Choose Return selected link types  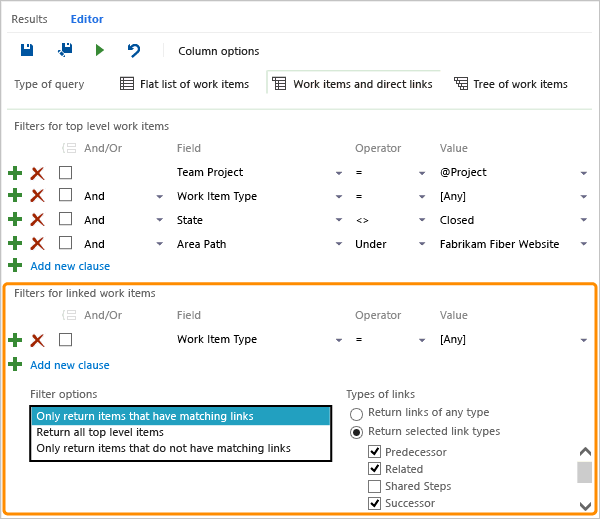coord(356,432)
